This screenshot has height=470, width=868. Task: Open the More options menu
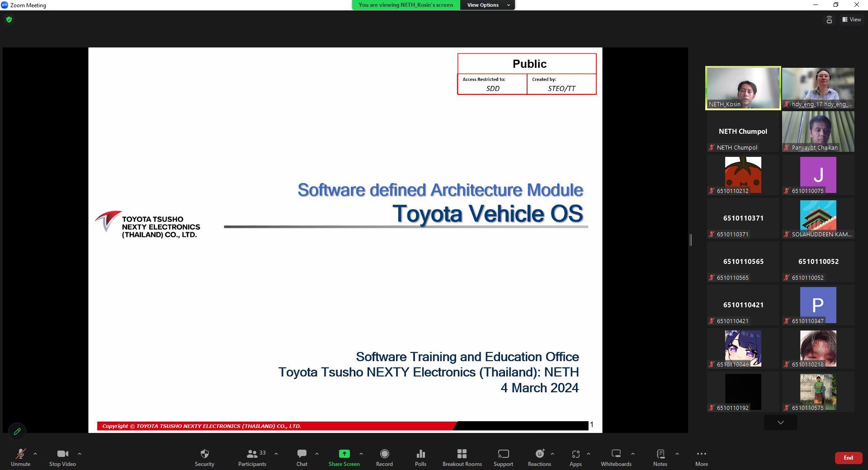701,454
